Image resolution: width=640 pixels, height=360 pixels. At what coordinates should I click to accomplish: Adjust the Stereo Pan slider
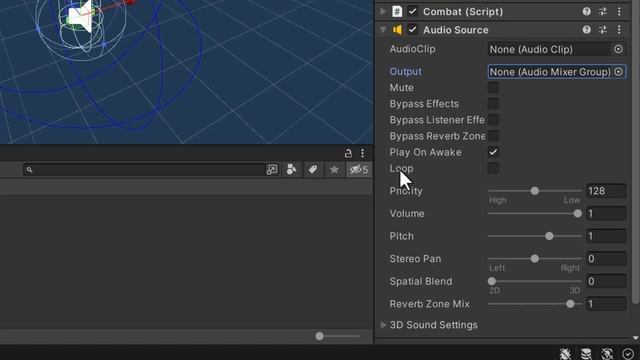point(535,258)
